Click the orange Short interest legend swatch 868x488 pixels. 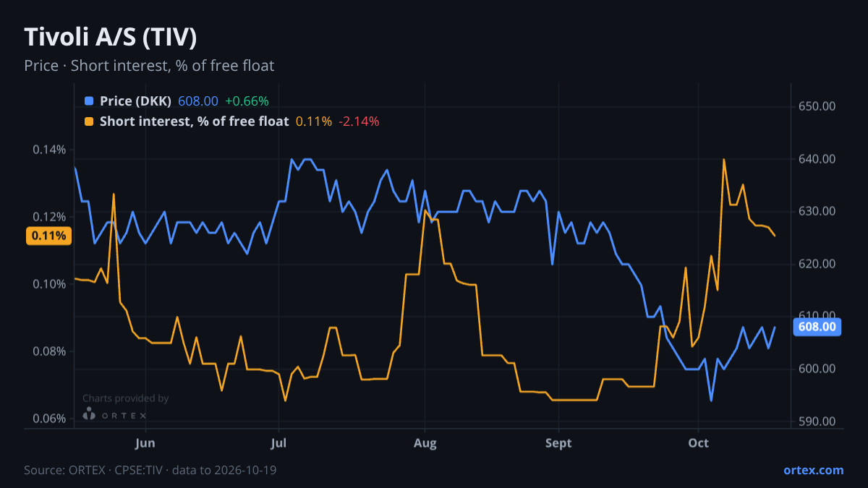[89, 121]
